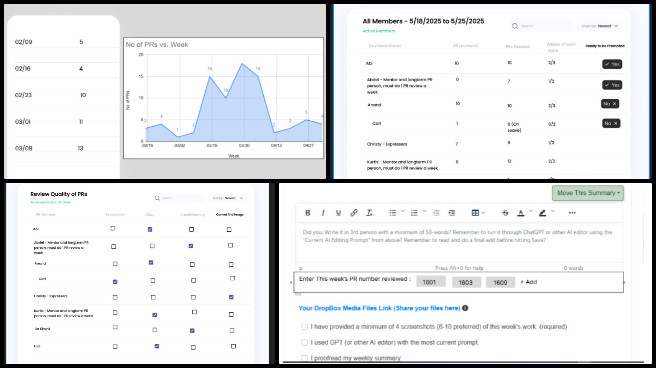The image size is (656, 368).
Task: Click the PR number 1603 field
Action: pyautogui.click(x=466, y=282)
